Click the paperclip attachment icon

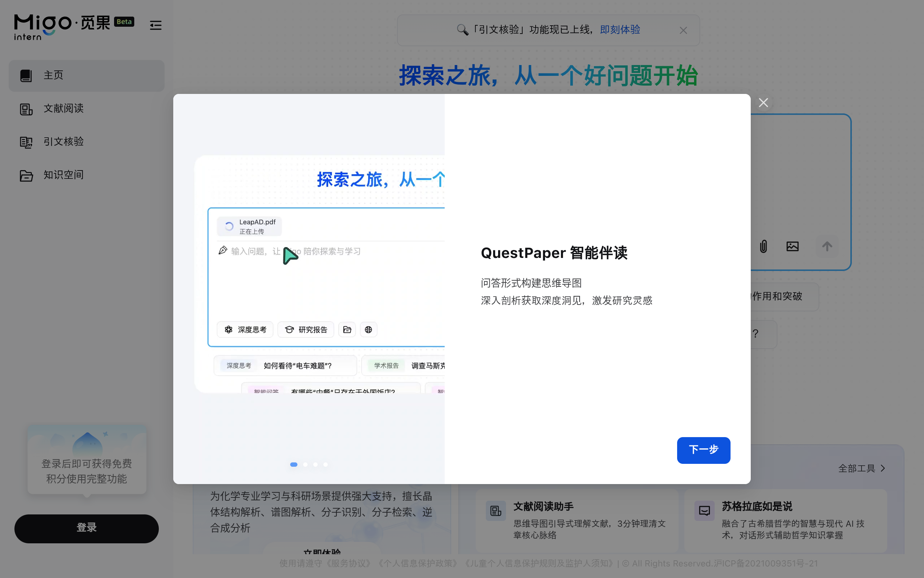(763, 246)
